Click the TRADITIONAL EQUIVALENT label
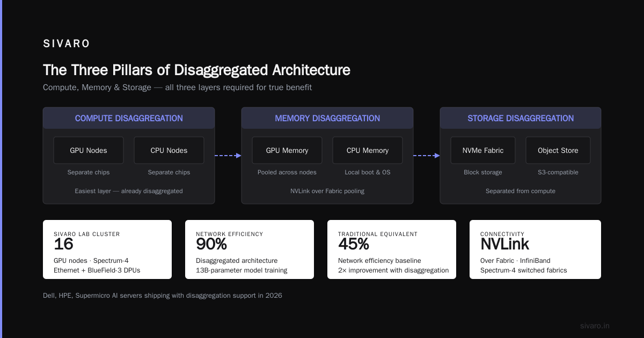Viewport: 644px width, 338px height. click(378, 234)
